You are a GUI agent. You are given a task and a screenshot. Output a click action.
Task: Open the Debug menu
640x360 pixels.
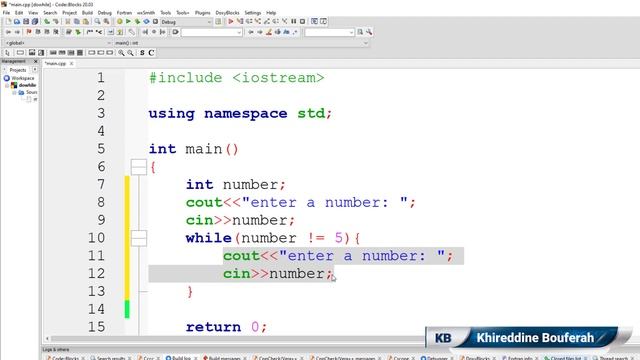coord(104,13)
